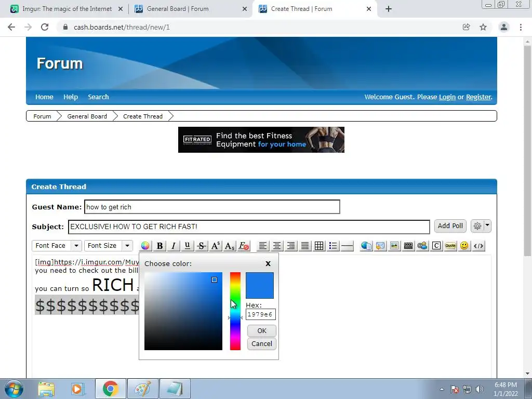Click the blue color preview swatch
This screenshot has height=399, width=532.
pyautogui.click(x=260, y=285)
